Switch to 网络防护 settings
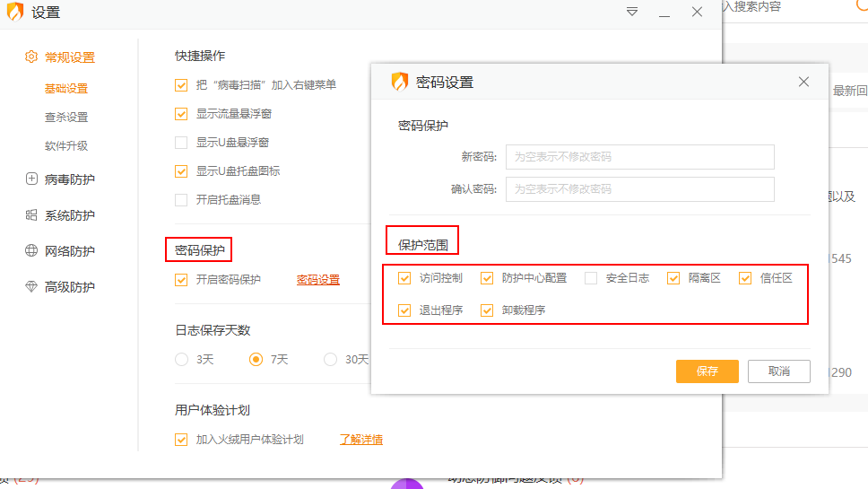This screenshot has height=489, width=868. point(70,251)
